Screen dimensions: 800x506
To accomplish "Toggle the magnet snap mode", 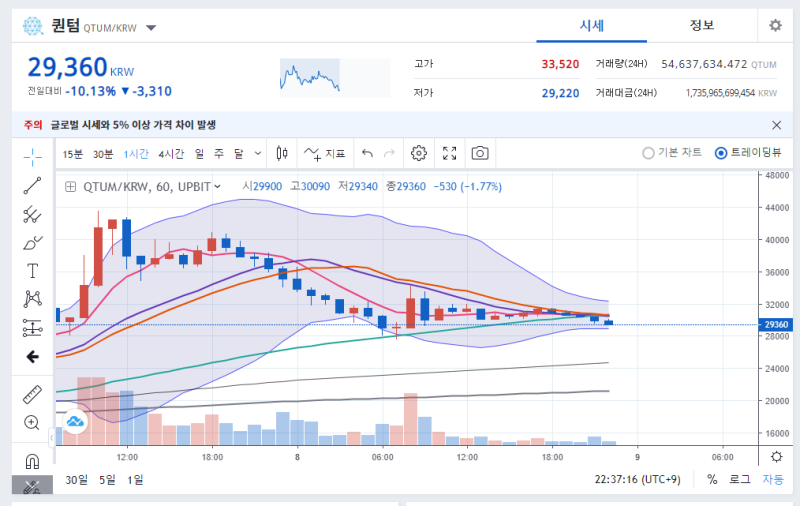I will [32, 461].
